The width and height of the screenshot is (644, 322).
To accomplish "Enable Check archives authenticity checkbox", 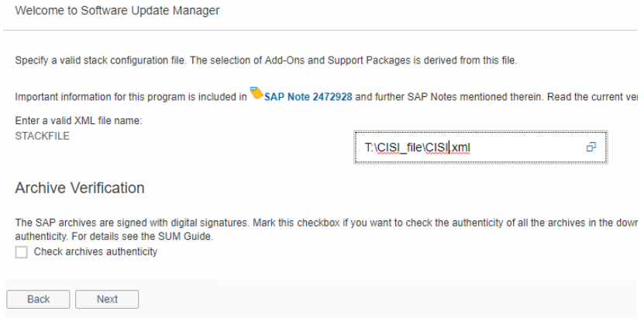I will [21, 252].
